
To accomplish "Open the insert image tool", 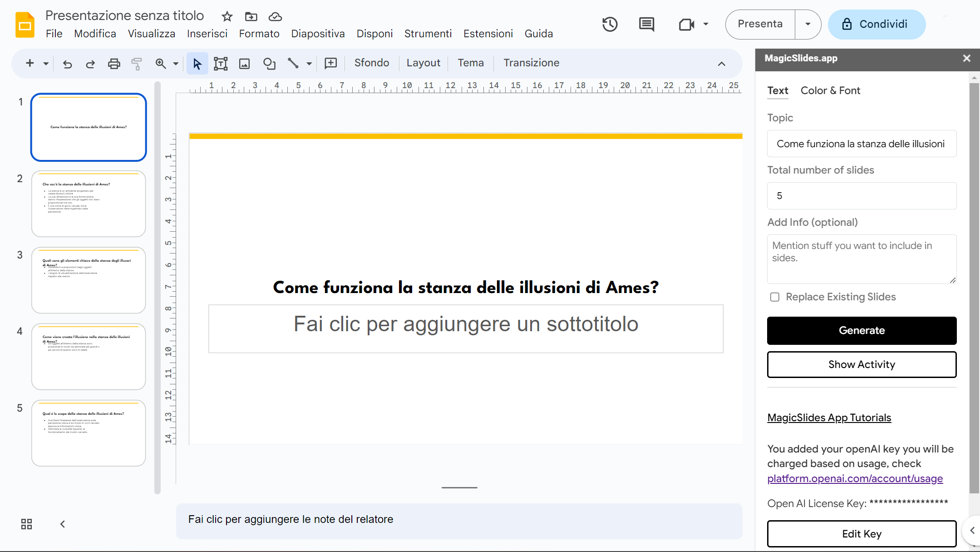I will 245,64.
